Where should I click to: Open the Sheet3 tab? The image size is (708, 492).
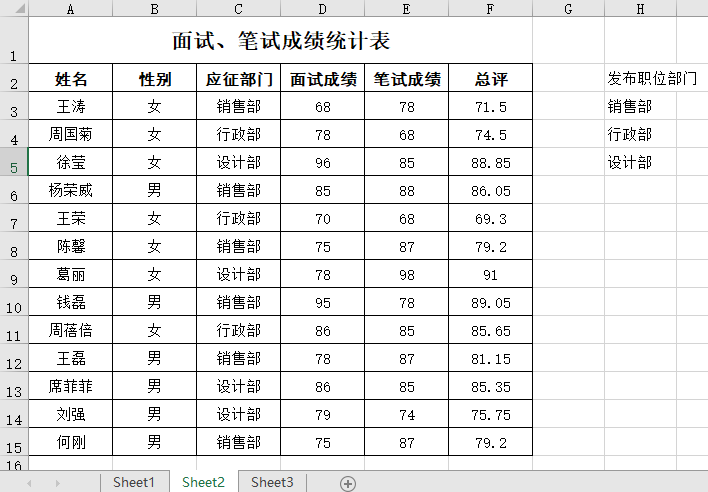click(x=272, y=482)
